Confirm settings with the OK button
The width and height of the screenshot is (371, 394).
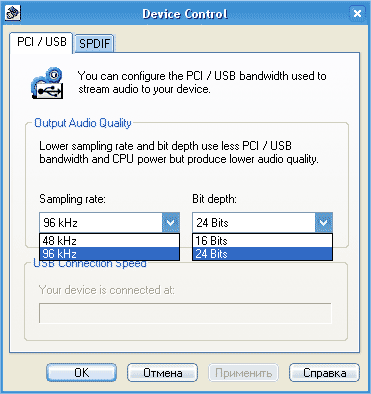82,373
